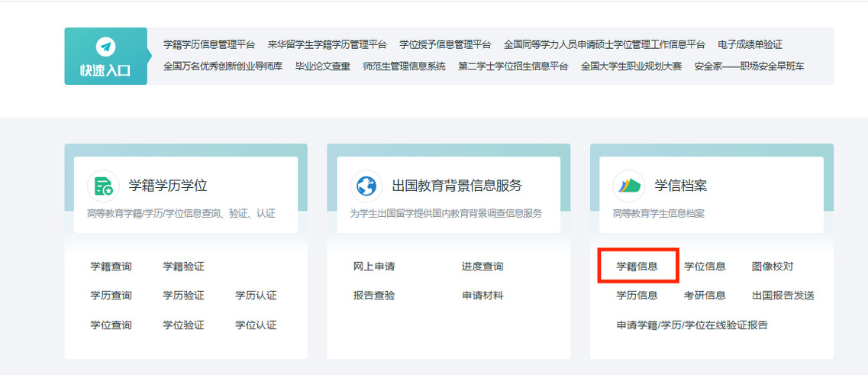Click the paper plane quick entry icon

pos(105,47)
